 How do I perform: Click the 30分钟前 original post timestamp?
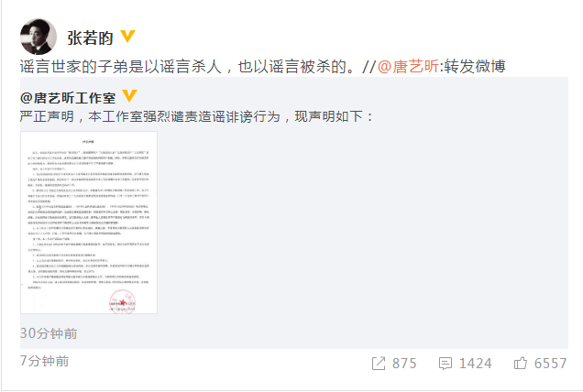click(49, 333)
